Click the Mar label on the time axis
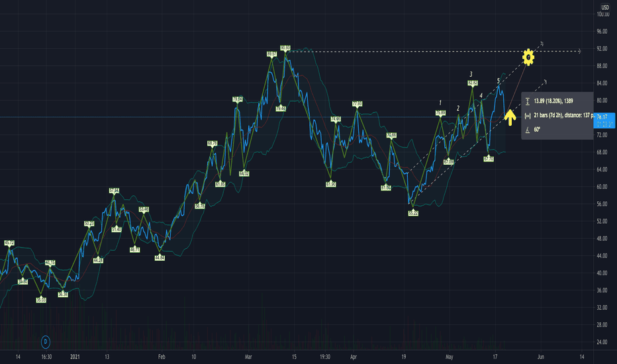This screenshot has width=617, height=364. tap(248, 357)
